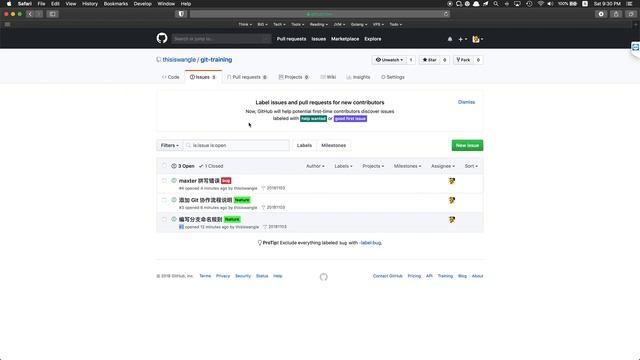Click the purple good first issue label
Screen dimensions: 640x360
(350, 118)
